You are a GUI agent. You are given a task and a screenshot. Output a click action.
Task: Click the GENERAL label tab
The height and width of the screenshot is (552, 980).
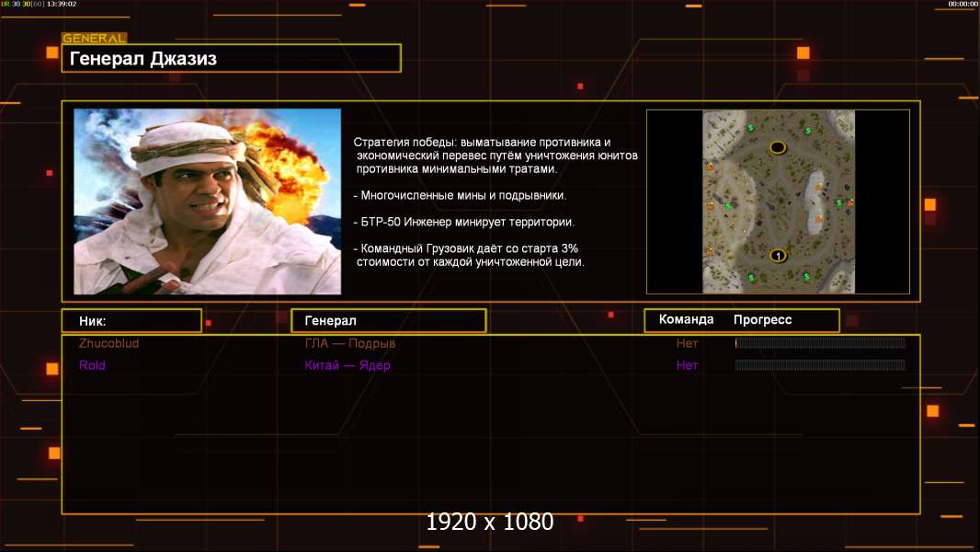coord(94,39)
